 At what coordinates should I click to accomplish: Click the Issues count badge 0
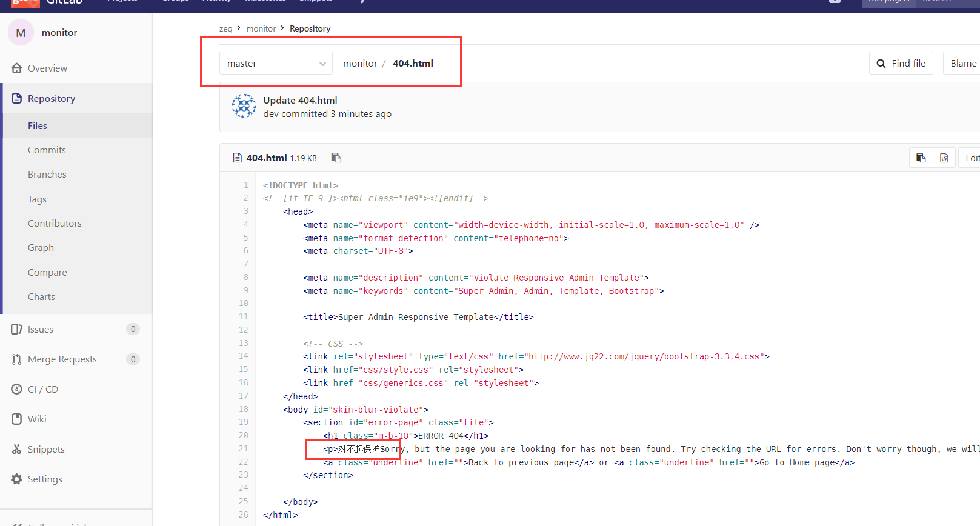click(133, 329)
